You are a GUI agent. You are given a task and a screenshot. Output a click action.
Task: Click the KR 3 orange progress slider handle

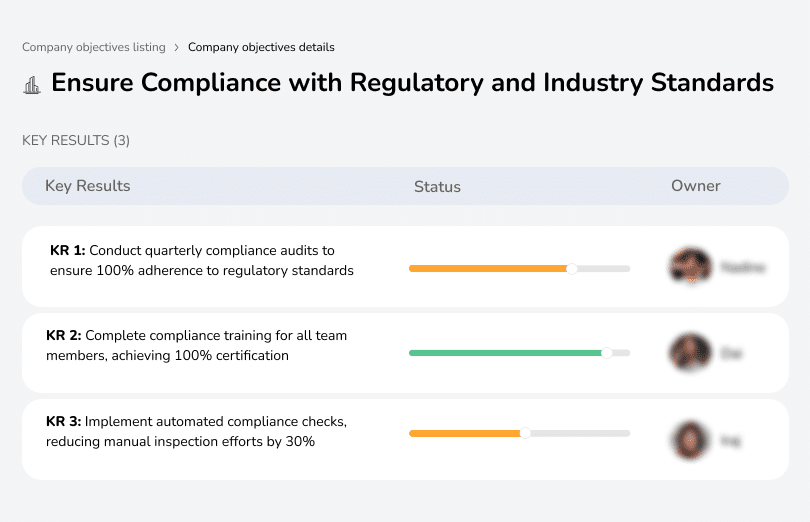tap(525, 433)
